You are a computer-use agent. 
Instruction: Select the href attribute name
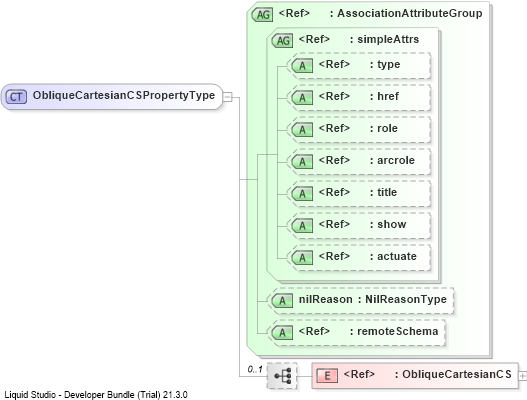click(x=388, y=96)
